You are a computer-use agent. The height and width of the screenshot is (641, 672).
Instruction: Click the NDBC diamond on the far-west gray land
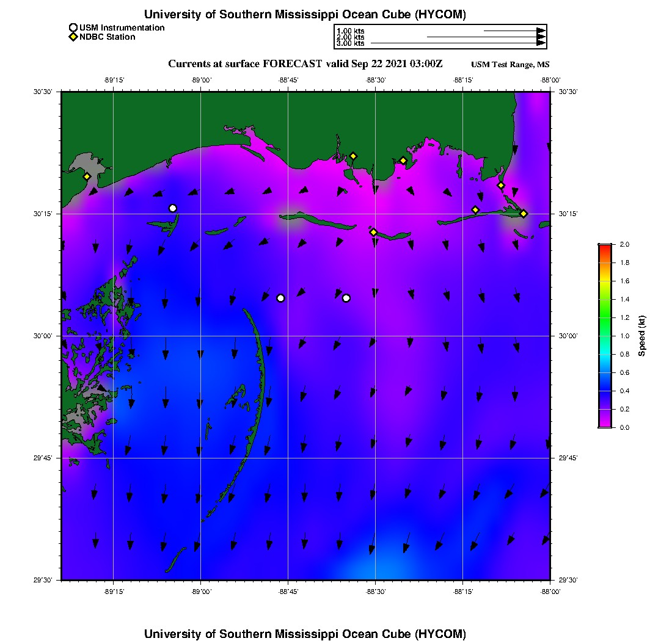tap(87, 176)
